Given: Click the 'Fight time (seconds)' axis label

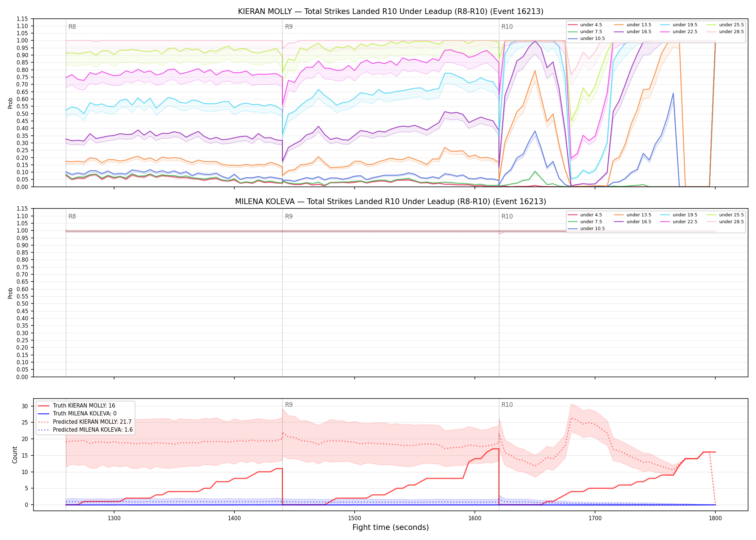Looking at the screenshot, I should pyautogui.click(x=391, y=527).
